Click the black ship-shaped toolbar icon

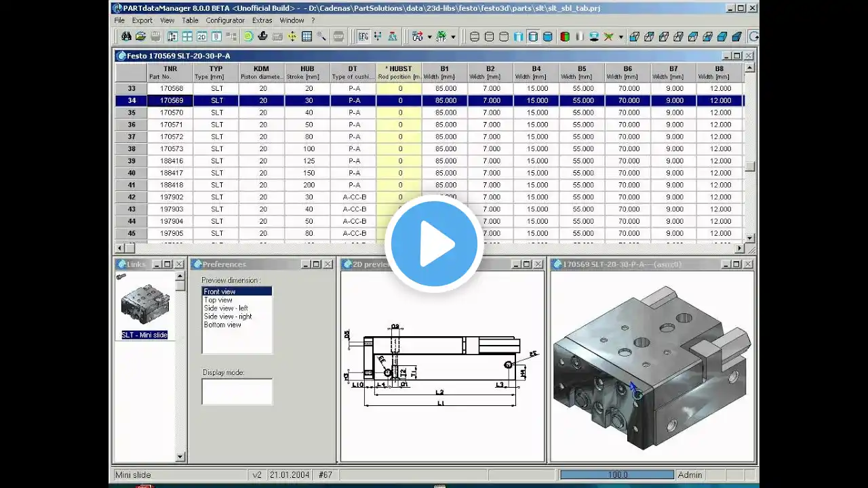tap(262, 37)
